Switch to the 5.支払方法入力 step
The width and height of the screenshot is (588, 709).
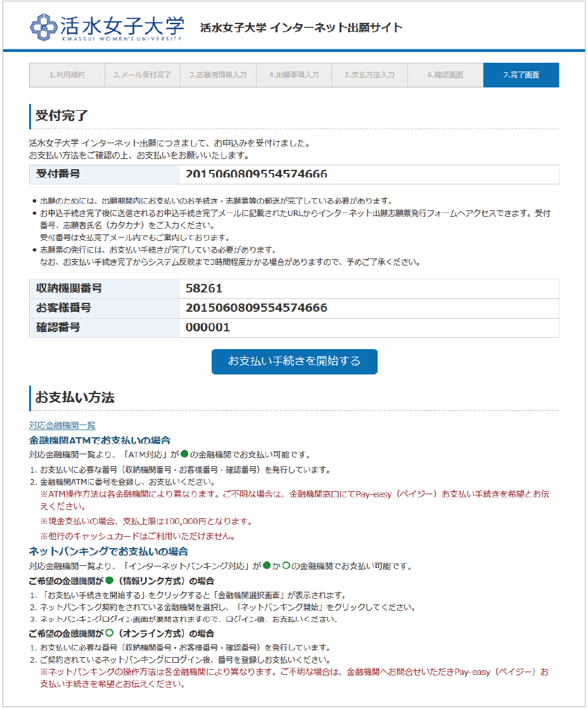pos(369,75)
